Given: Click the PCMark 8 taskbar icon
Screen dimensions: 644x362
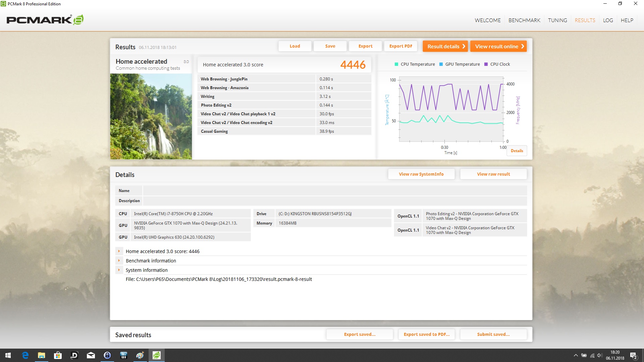Looking at the screenshot, I should [156, 355].
